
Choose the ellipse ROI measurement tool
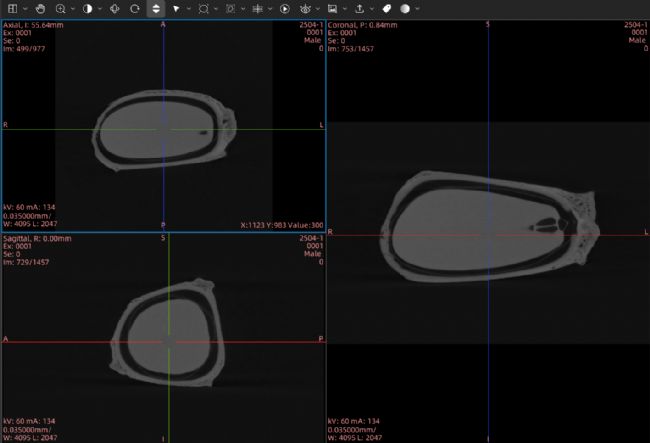204,8
